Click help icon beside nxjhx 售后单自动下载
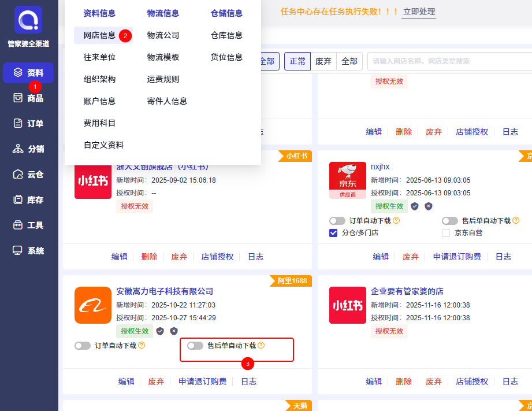The width and height of the screenshot is (532, 411). [516, 220]
